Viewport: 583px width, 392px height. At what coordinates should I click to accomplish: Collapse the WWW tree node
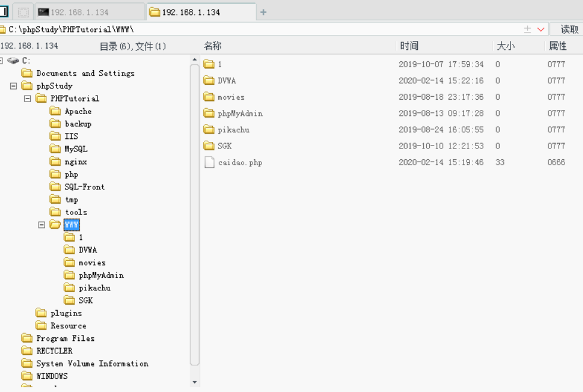pyautogui.click(x=42, y=225)
